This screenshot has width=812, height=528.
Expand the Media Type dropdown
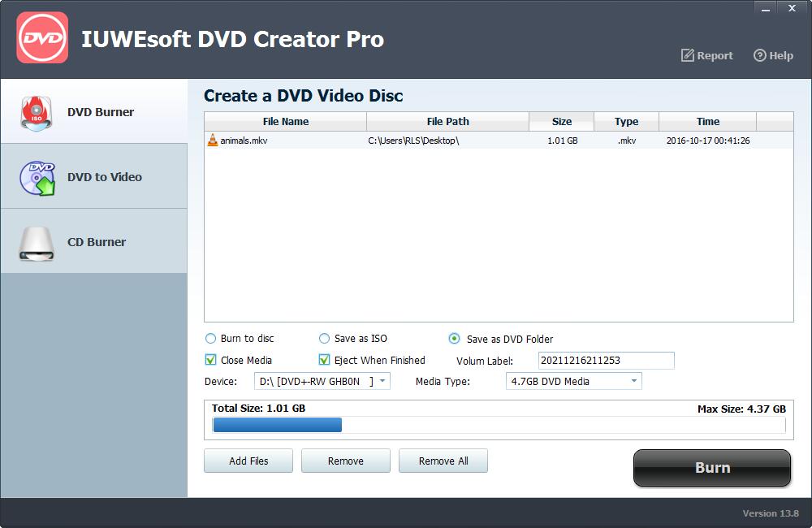click(574, 381)
